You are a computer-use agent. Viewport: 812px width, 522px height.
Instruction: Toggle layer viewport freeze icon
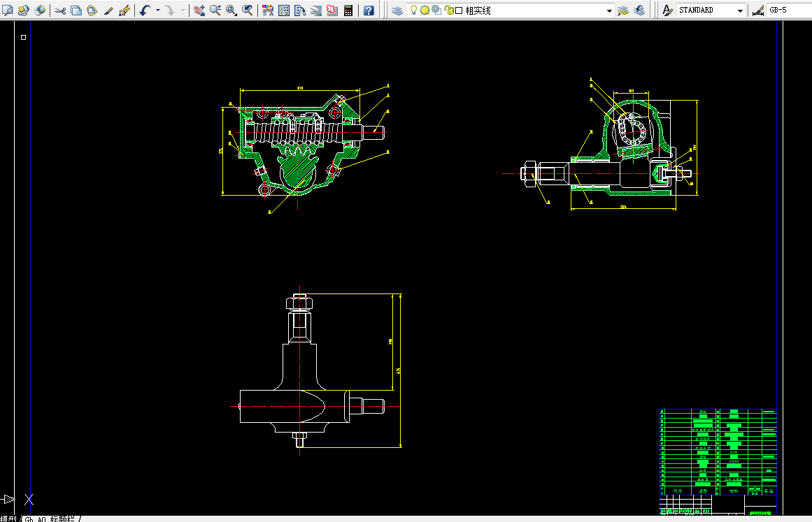coord(436,10)
